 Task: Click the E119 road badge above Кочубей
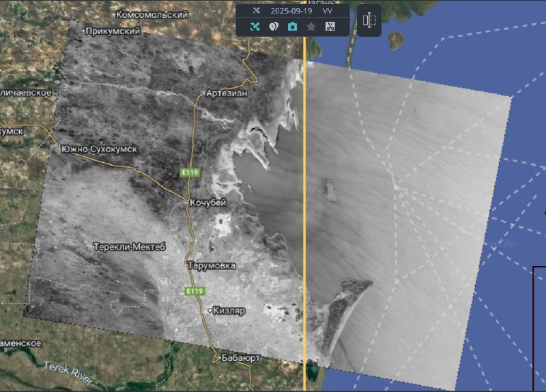(189, 172)
